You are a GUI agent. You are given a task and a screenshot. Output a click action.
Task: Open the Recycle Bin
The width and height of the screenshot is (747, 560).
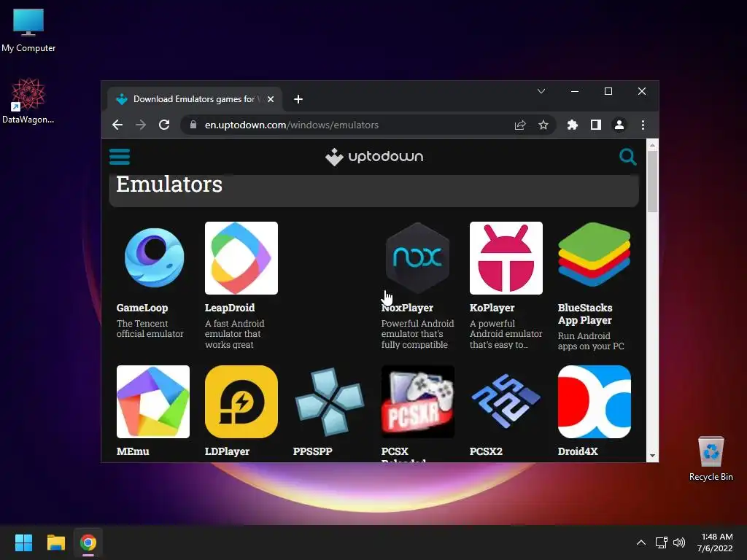pos(711,458)
